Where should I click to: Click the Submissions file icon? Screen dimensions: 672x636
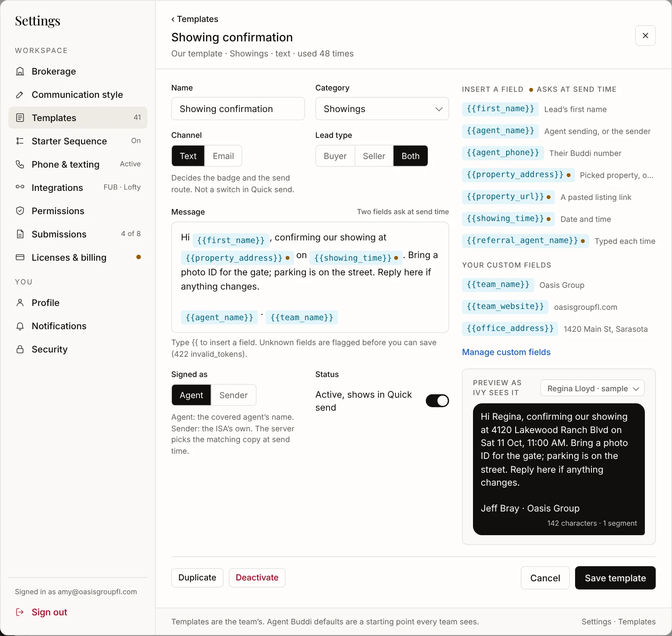coord(20,234)
